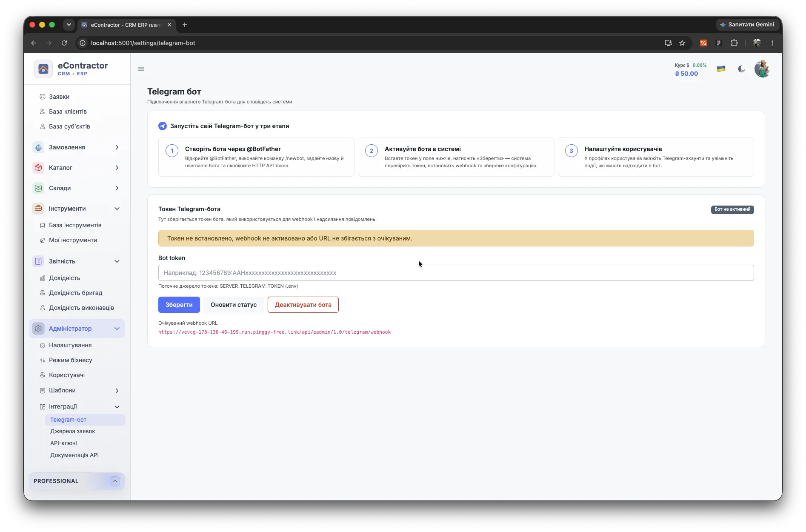This screenshot has width=806, height=532.
Task: Click Деактивувати бота button
Action: click(x=303, y=305)
